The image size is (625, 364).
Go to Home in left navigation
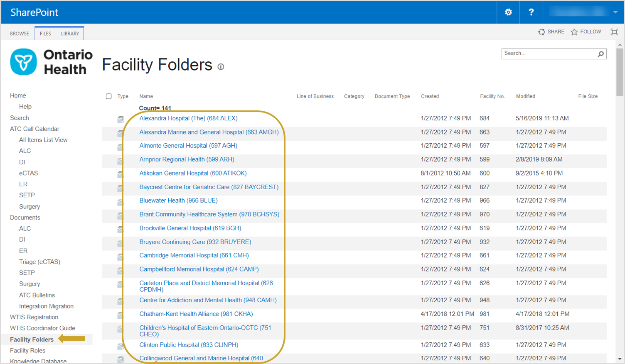18,95
